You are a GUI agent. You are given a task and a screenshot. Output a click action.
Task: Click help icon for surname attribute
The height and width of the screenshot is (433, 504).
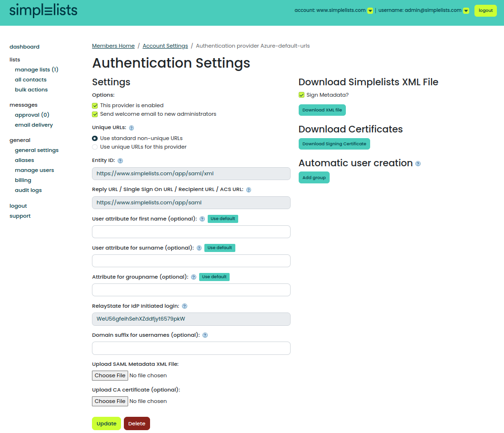[x=199, y=248]
